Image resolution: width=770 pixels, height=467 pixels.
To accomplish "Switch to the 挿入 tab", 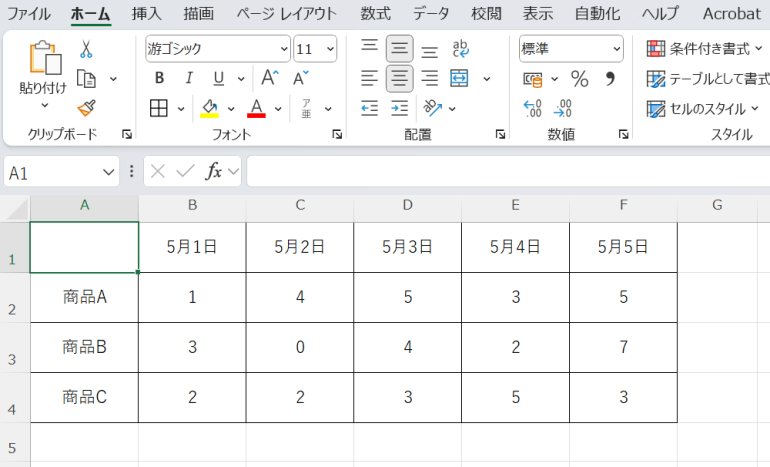I will 146,14.
